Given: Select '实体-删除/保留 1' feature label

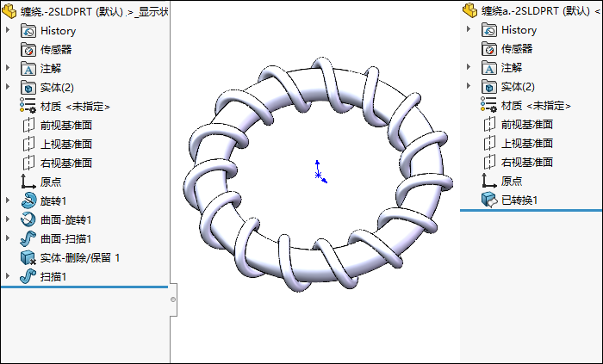Looking at the screenshot, I should (80, 258).
